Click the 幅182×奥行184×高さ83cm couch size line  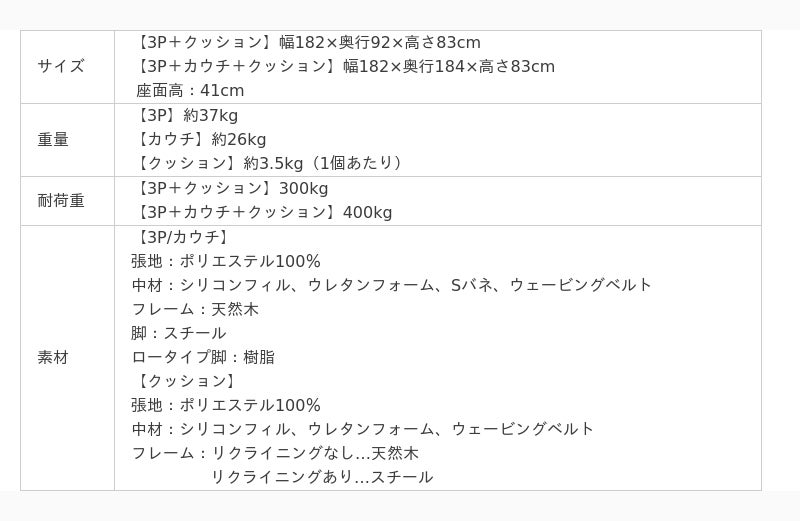coord(345,67)
